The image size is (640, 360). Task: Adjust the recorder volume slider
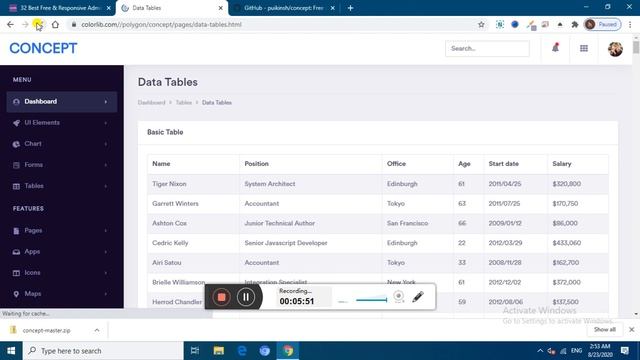[x=371, y=300]
